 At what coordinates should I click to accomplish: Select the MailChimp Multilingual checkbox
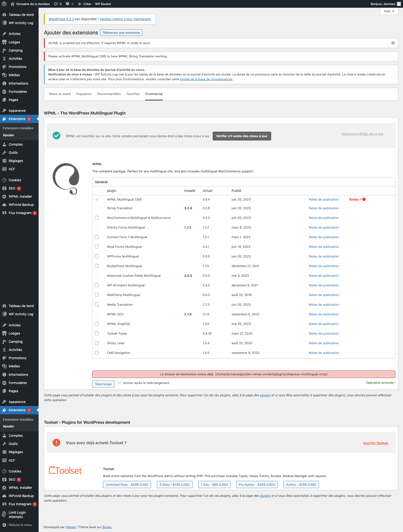(97, 295)
